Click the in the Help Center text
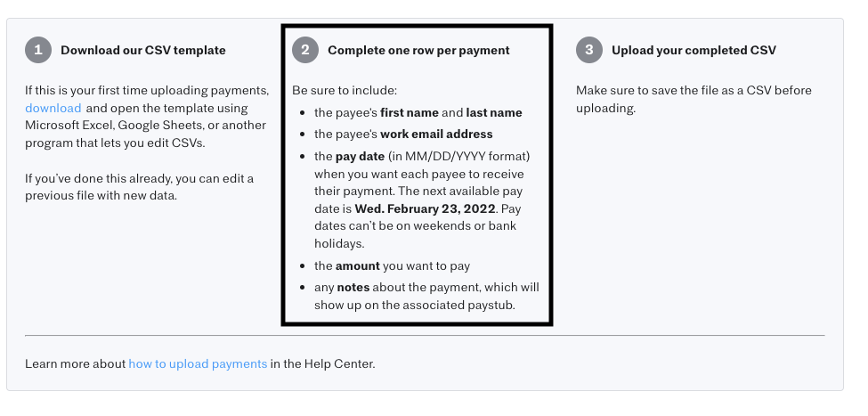Screen dimensions: 868x416 click(323, 364)
